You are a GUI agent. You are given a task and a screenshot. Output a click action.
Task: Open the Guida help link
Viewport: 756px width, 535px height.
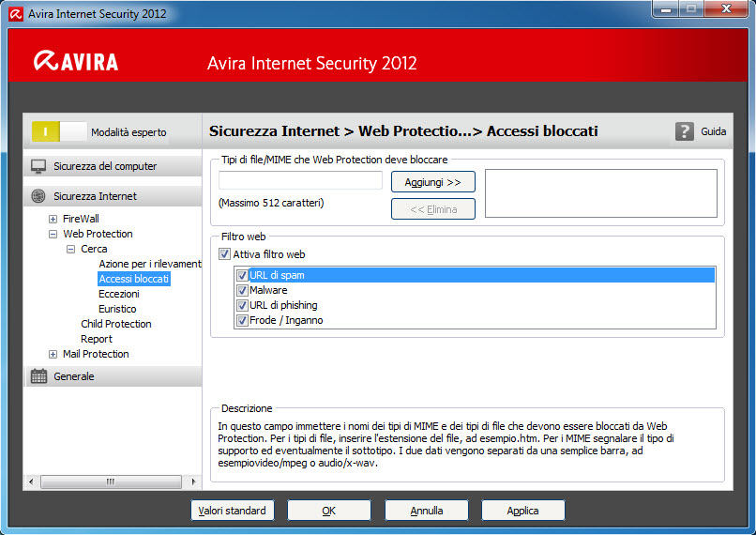pyautogui.click(x=713, y=131)
